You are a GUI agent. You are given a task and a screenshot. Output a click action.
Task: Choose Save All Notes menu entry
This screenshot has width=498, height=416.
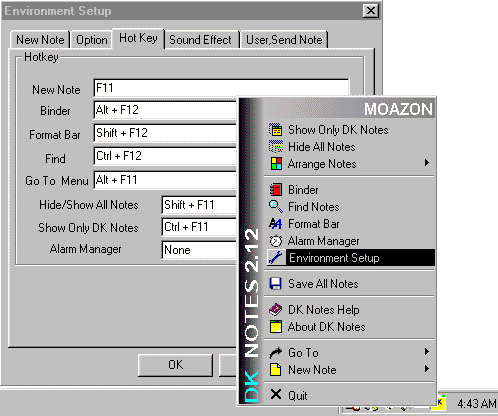(x=350, y=284)
